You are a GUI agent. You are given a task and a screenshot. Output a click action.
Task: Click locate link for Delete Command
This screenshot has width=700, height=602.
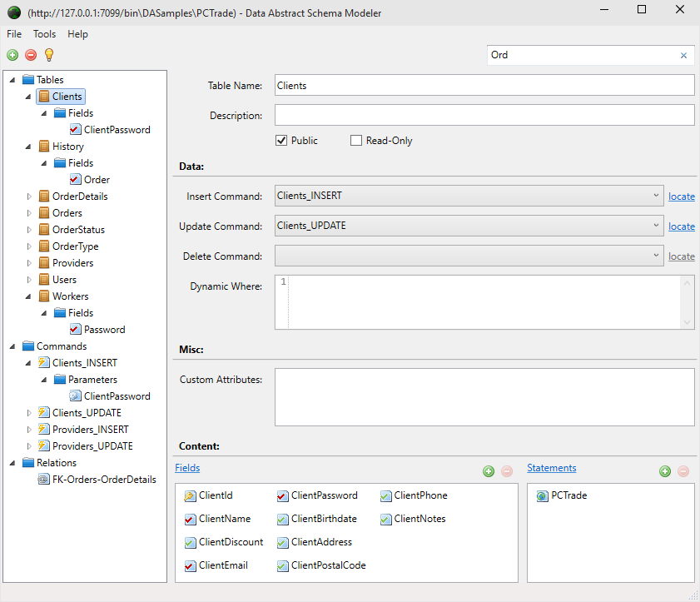[x=681, y=256]
